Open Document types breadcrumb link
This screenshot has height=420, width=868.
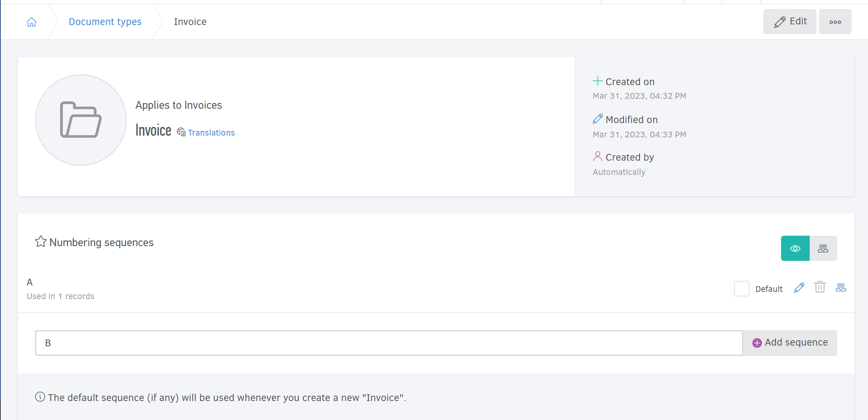(105, 22)
